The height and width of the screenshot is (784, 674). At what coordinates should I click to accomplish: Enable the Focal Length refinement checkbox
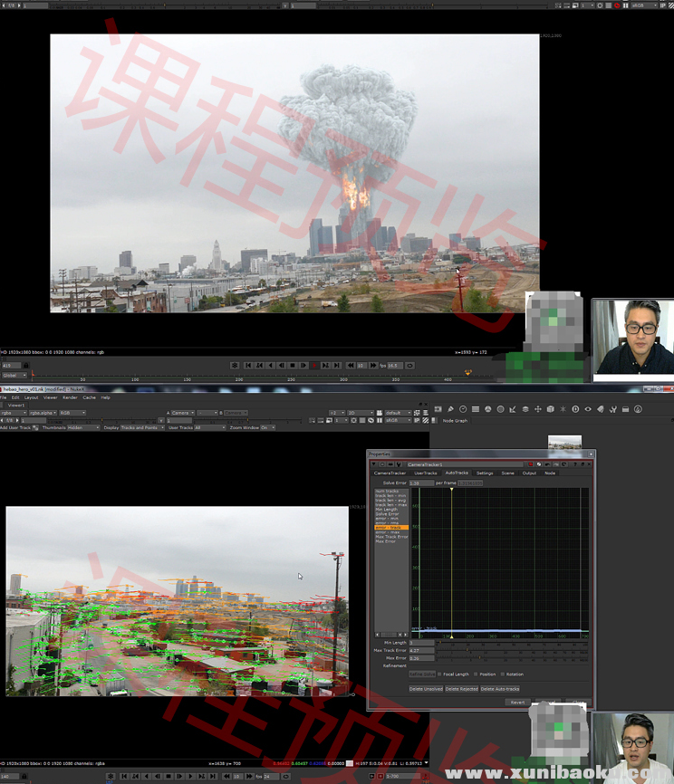click(440, 674)
